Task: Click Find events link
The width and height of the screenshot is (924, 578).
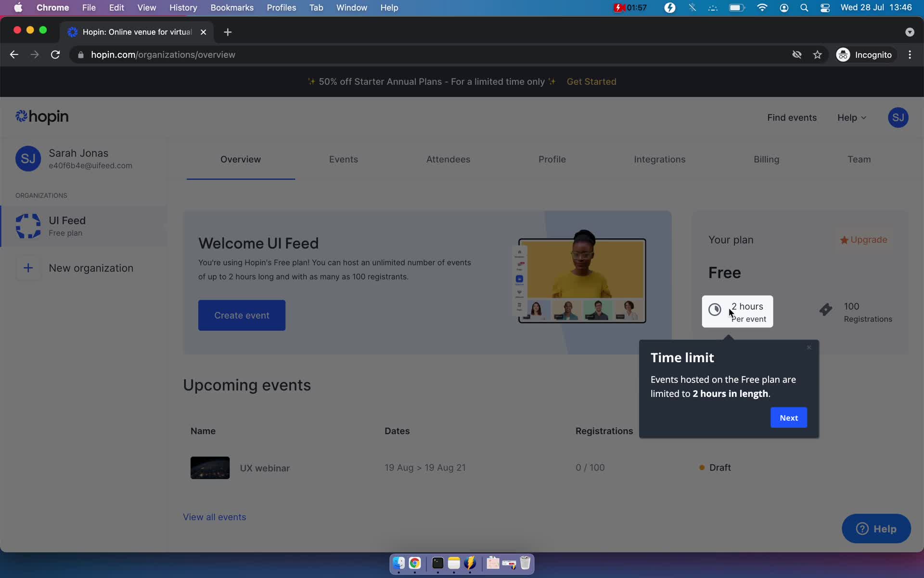Action: tap(792, 118)
